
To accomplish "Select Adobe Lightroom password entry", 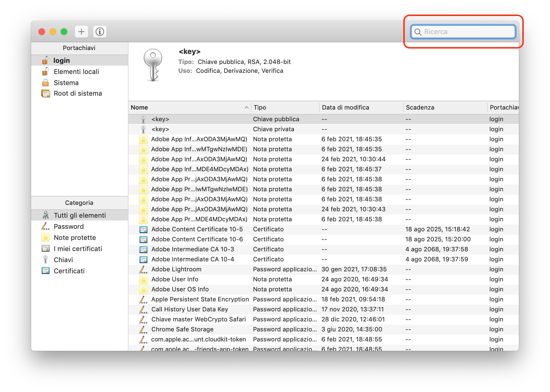I will (x=176, y=269).
